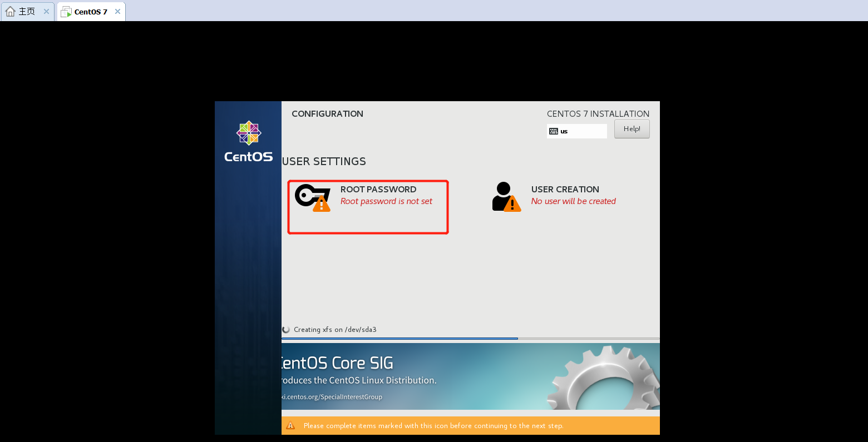Click the "Please complete items" warning message
868x442 pixels.
[433, 426]
